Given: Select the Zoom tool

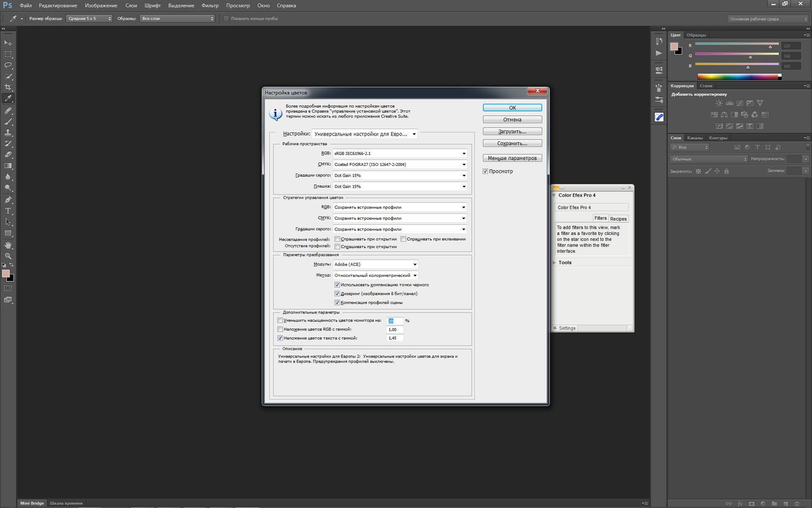Looking at the screenshot, I should click(x=8, y=256).
